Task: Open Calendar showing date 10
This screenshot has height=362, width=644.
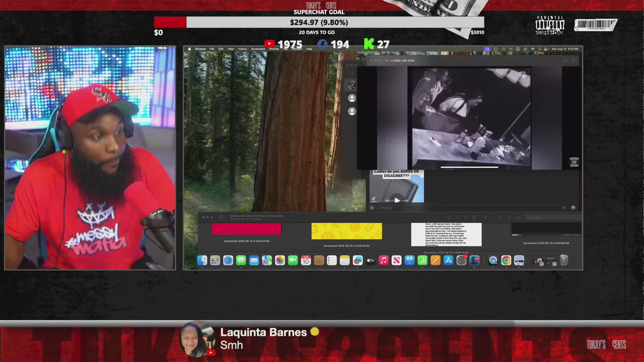Action: 305,260
